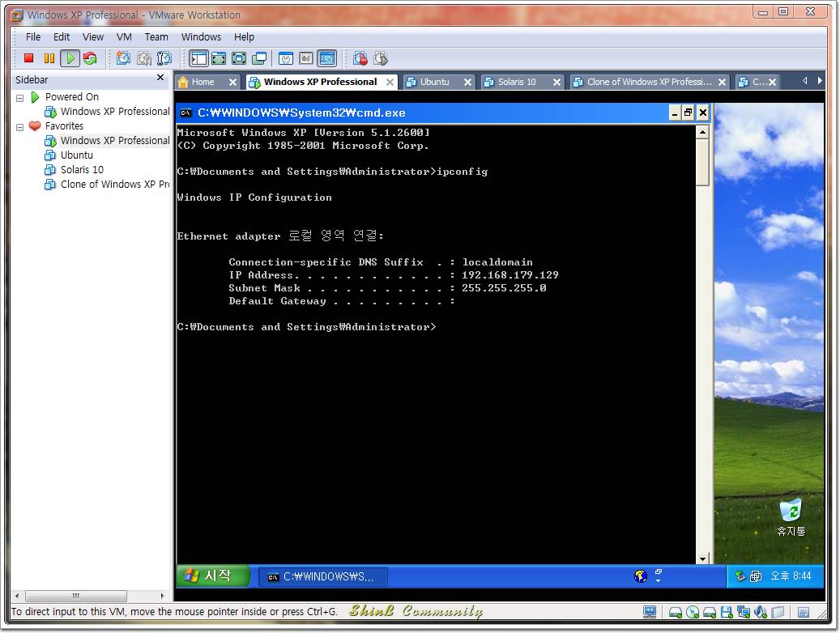The height and width of the screenshot is (633, 840).
Task: Select Windows XP Professional under Favorites
Action: [x=107, y=140]
